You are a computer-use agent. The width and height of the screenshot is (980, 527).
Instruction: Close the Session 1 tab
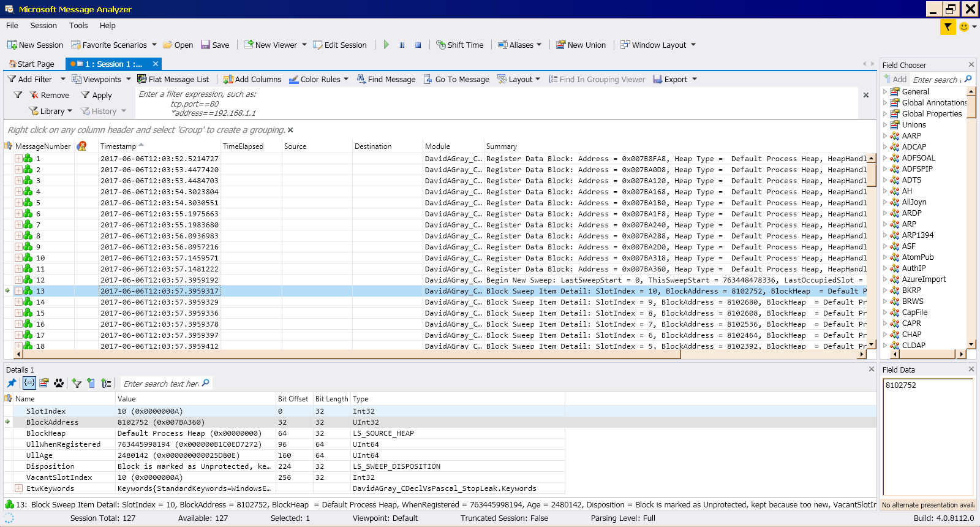156,64
